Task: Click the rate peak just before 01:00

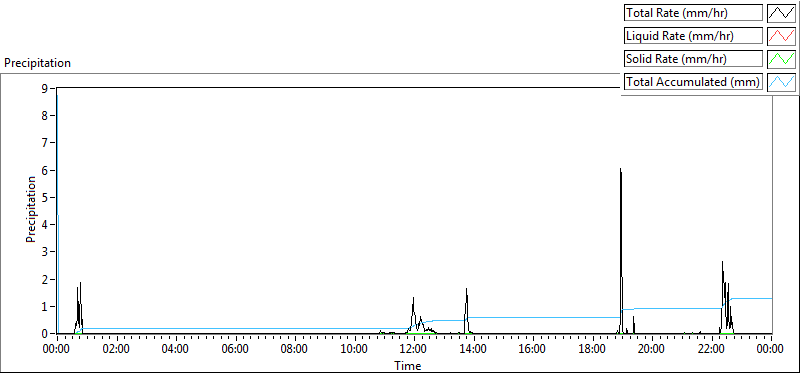Action: (81, 283)
